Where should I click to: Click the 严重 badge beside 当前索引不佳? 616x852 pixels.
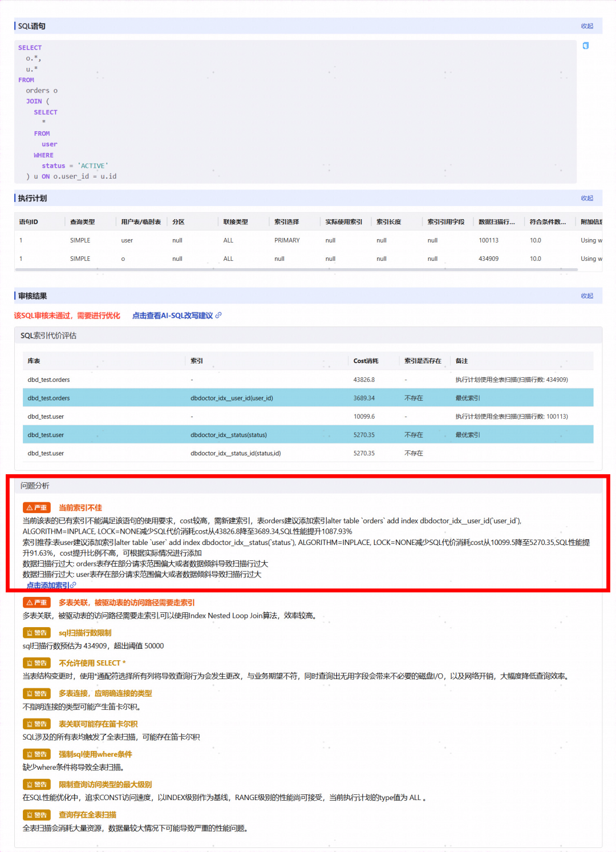[35, 507]
